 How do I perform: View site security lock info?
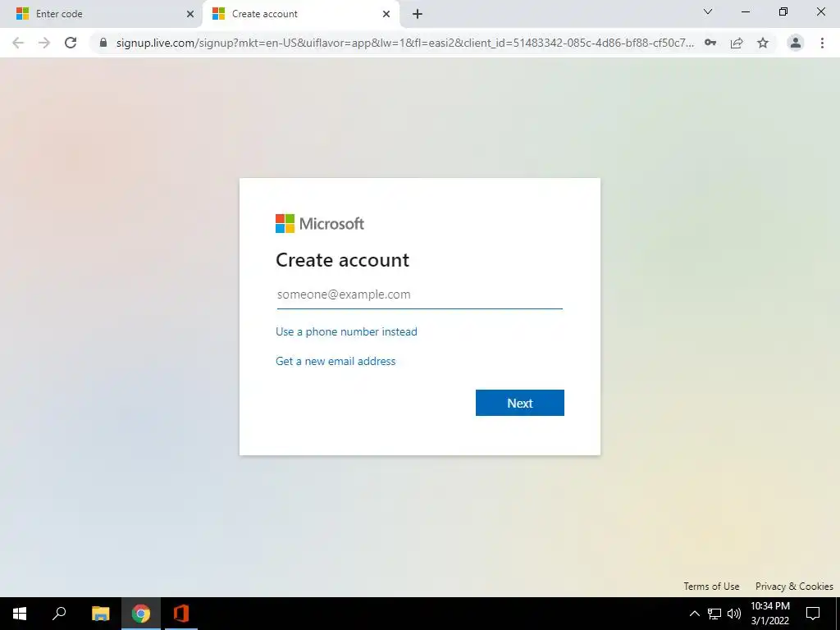[x=103, y=43]
